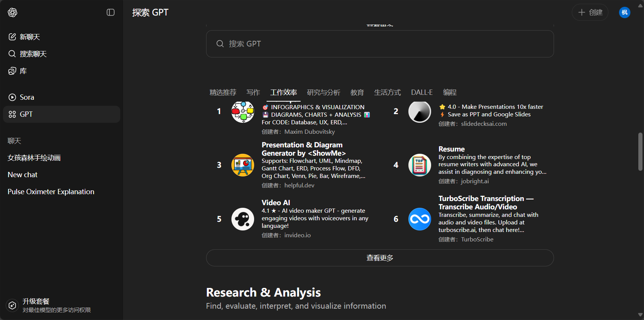Click the 升级套餐 upgrade icon
Screen dimensions: 644x320
coord(12,305)
